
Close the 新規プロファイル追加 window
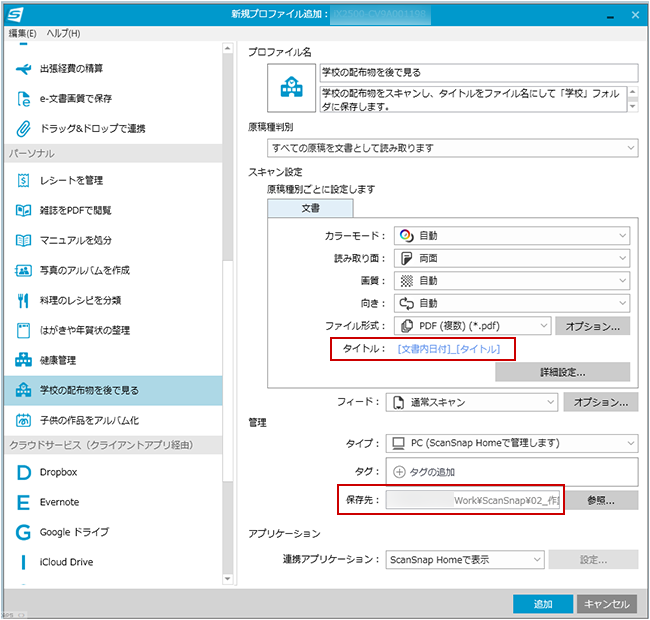coord(635,15)
